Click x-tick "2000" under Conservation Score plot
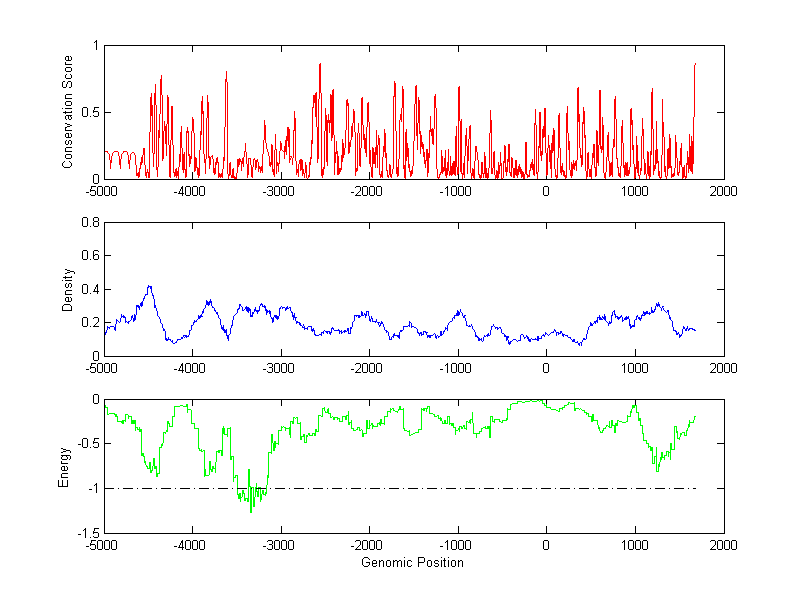Viewport: 800px width, 599px height. (x=723, y=191)
